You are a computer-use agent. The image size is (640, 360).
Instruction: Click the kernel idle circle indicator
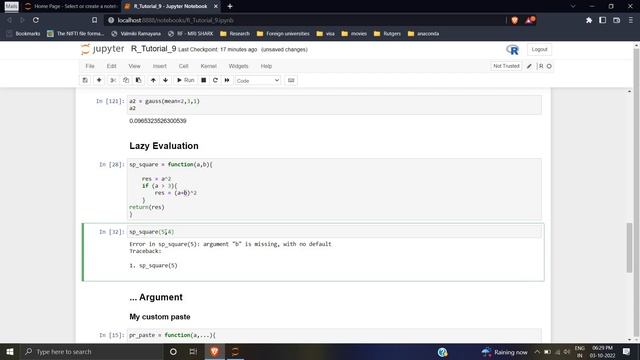point(549,66)
